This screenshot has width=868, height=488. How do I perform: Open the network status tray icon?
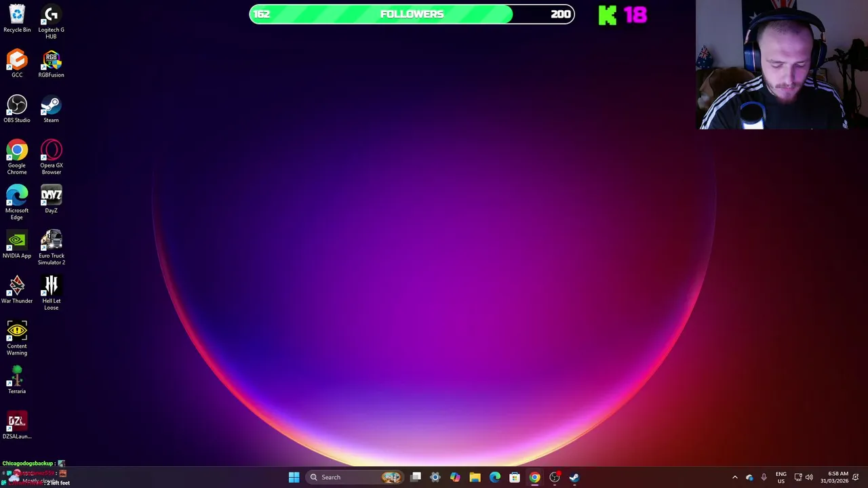[798, 477]
